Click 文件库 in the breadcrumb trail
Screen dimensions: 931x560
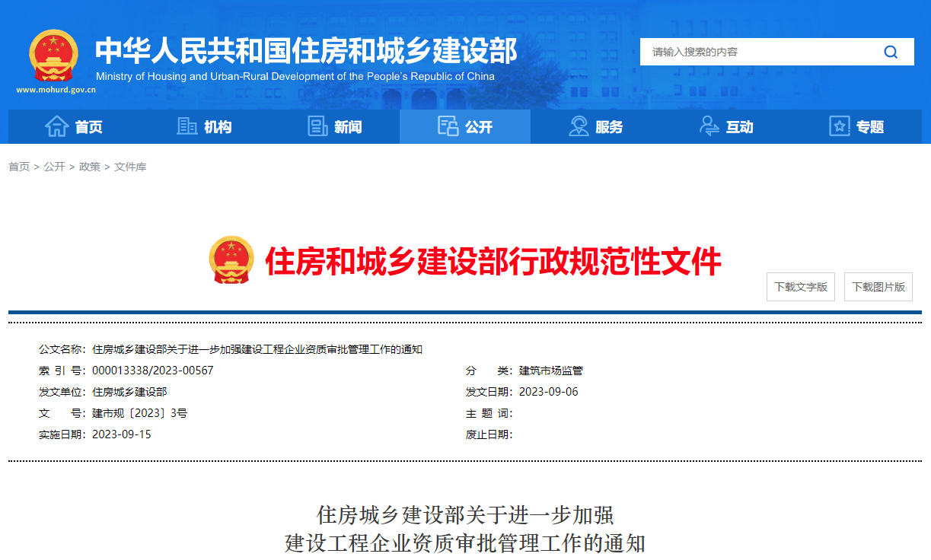130,167
